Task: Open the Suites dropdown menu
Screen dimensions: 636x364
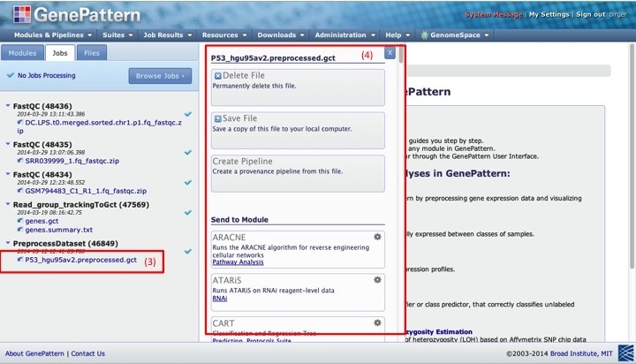Action: (117, 35)
